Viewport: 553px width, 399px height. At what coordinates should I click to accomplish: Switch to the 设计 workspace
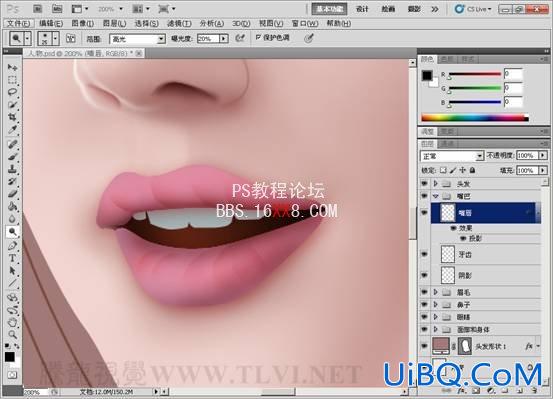362,9
